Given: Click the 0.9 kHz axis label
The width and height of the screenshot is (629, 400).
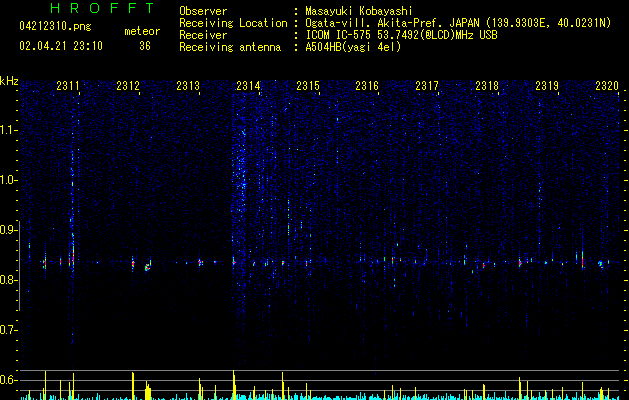Looking at the screenshot, I should [x=8, y=230].
